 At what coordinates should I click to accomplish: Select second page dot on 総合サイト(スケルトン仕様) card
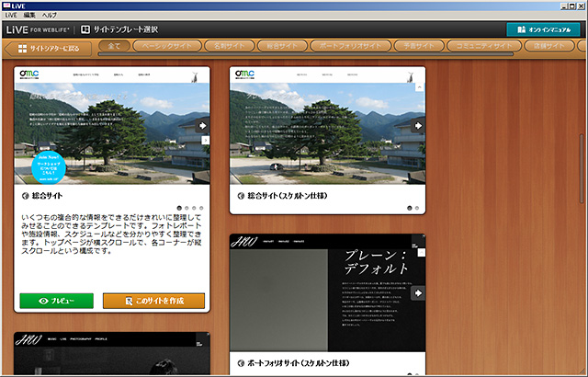click(x=419, y=208)
